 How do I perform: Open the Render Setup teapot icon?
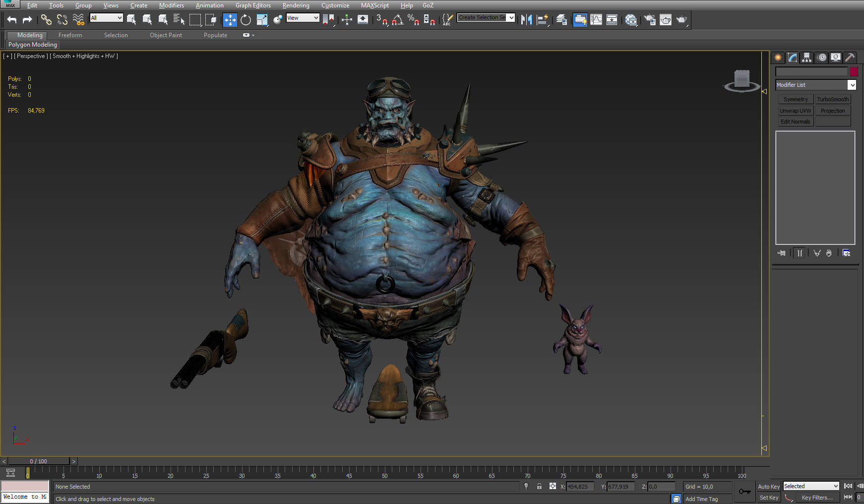tap(649, 19)
